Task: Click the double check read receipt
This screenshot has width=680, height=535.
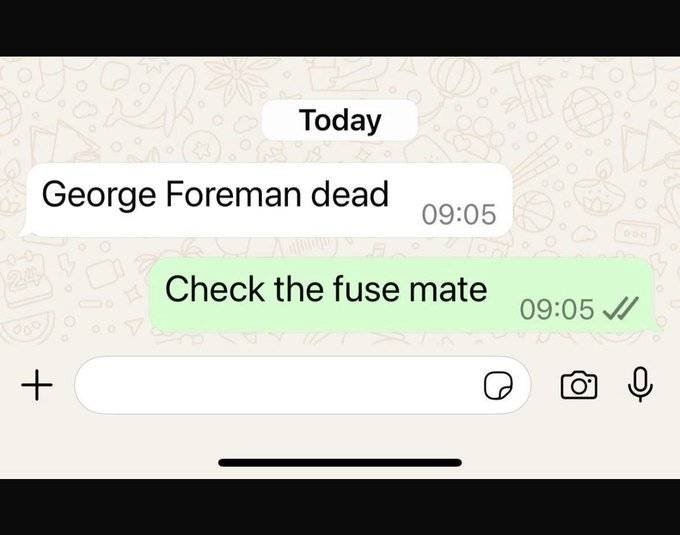Action: tap(621, 308)
